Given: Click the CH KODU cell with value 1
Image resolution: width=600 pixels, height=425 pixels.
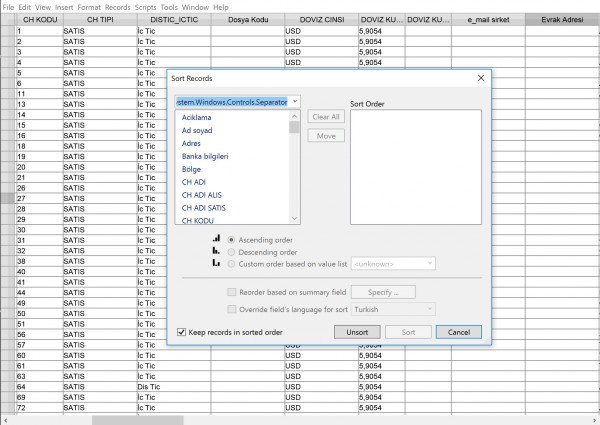Looking at the screenshot, I should tap(40, 31).
